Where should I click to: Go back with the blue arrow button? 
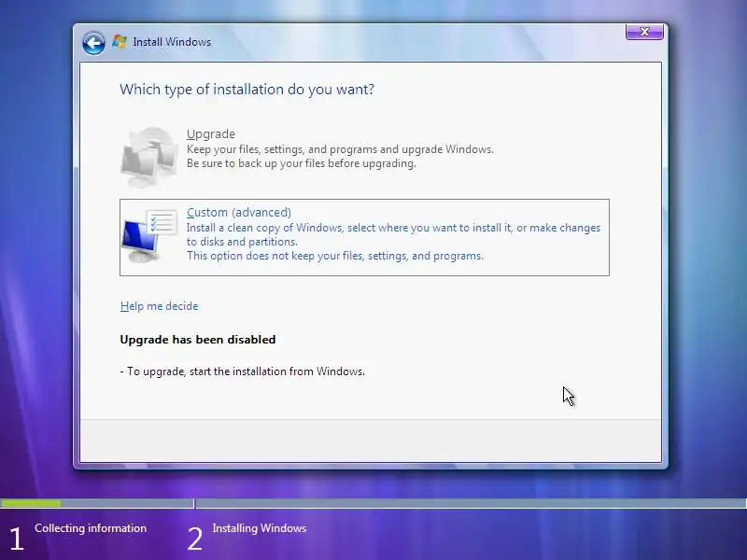93,43
